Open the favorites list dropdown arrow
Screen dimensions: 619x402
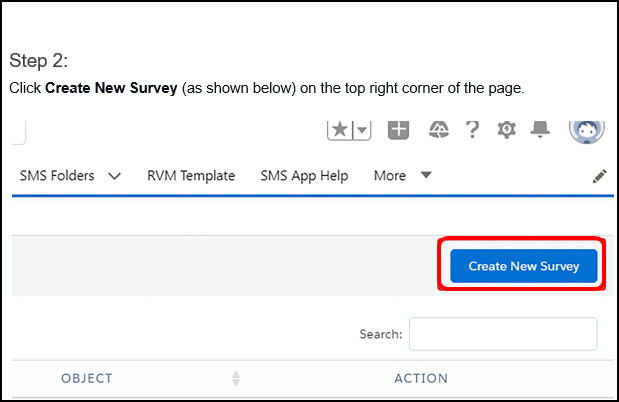tap(361, 130)
